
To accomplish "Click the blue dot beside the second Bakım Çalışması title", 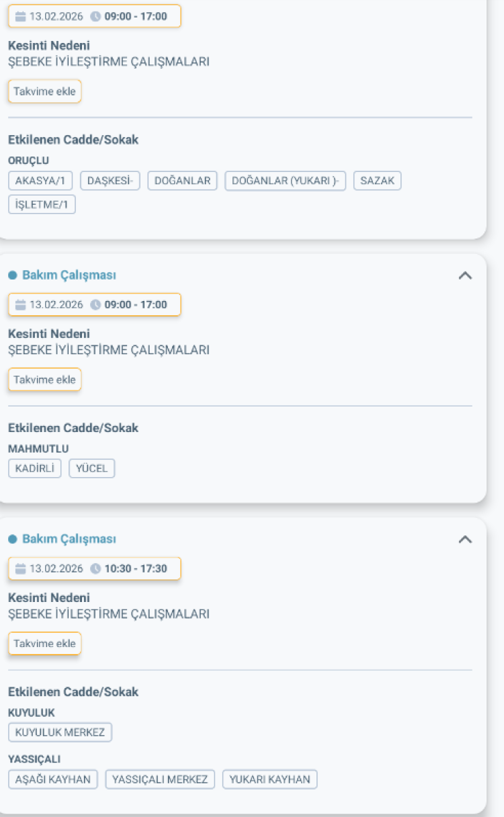I will 12,275.
